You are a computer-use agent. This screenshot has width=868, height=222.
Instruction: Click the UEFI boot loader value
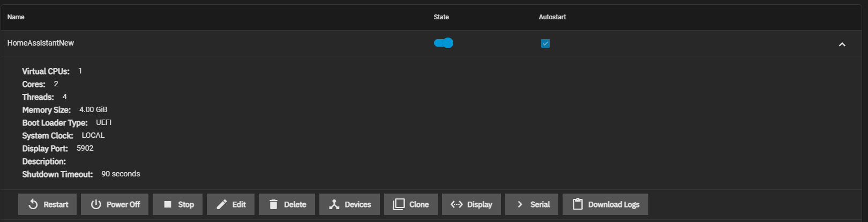pos(104,122)
